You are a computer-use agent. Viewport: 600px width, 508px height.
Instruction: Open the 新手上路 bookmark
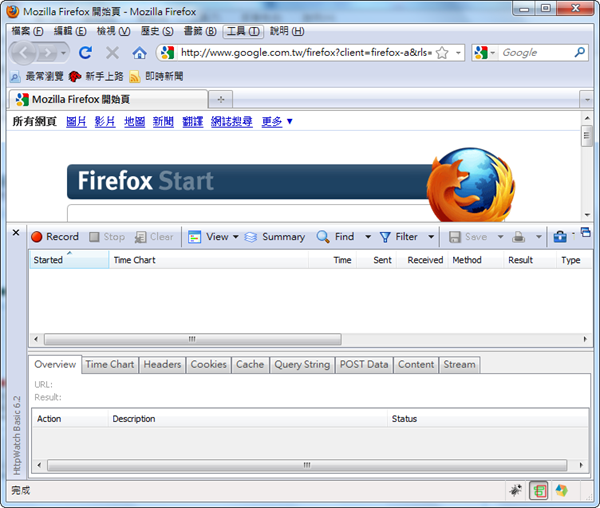point(97,76)
